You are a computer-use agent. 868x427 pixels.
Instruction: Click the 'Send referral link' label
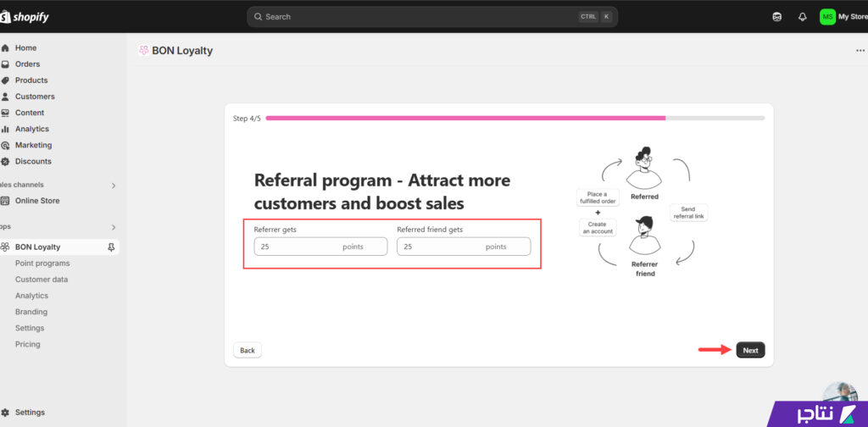coord(688,213)
